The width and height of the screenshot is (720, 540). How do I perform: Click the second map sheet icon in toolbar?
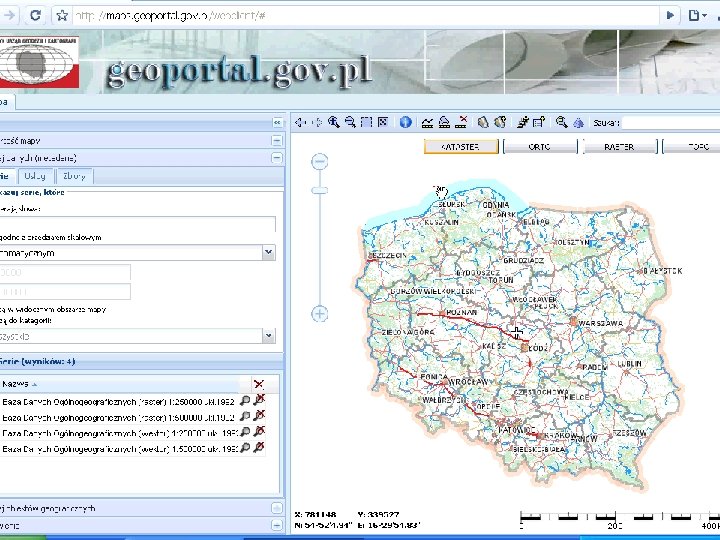click(500, 122)
